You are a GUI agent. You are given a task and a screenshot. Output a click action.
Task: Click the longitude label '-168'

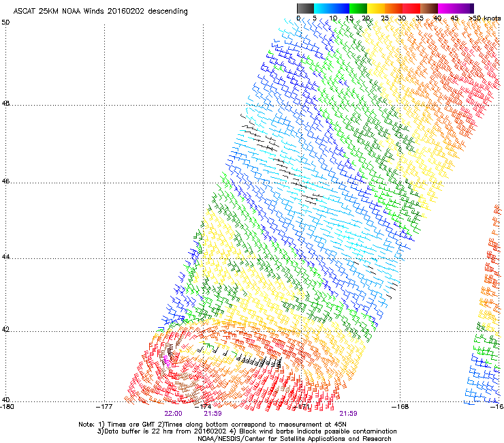coord(400,406)
